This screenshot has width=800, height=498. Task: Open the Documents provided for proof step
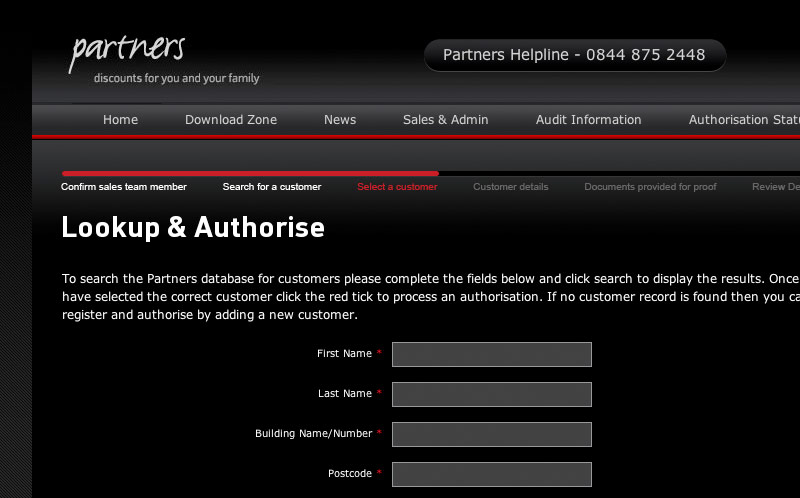(650, 187)
